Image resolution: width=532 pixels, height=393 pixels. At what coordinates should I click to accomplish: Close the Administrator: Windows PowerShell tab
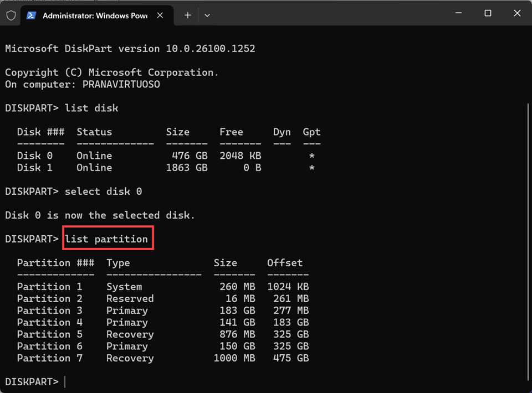click(160, 15)
